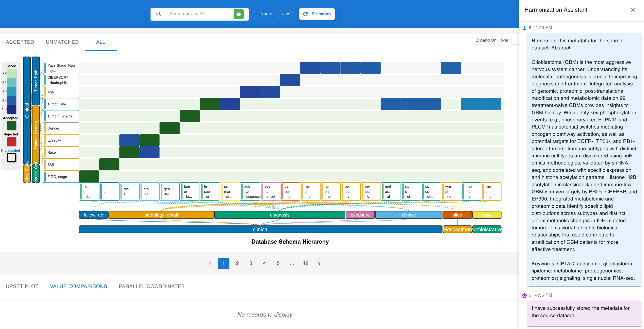Screen dimensions: 644x329
Task: Click the Patient_Demog vertical group bar
Action: coord(36,135)
